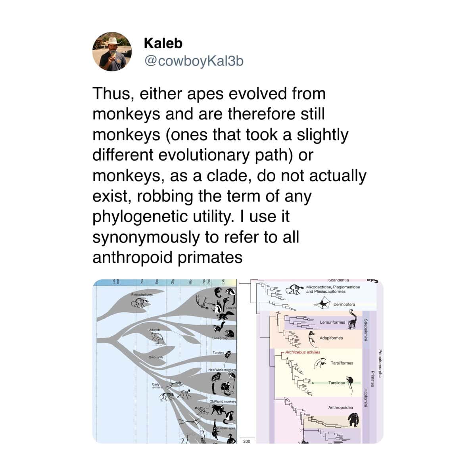This screenshot has height=476, width=476.
Task: Click the 200 scale bar marker
Action: (246, 441)
